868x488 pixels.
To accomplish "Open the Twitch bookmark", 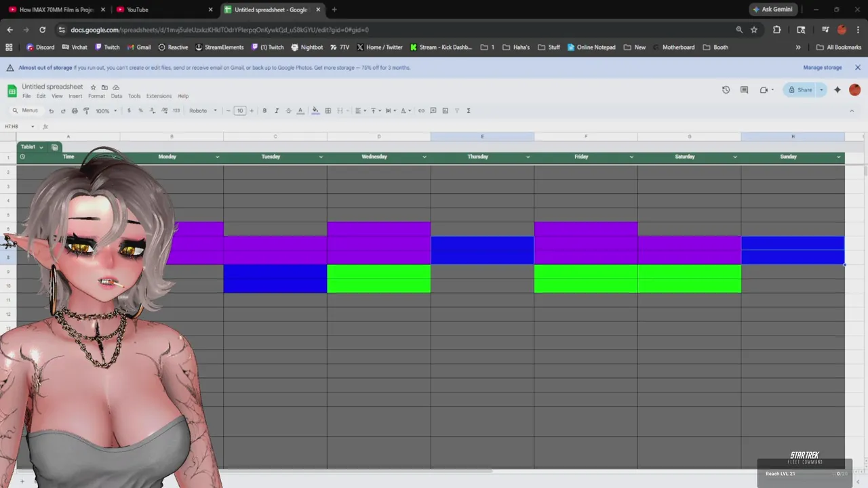I will pyautogui.click(x=107, y=47).
